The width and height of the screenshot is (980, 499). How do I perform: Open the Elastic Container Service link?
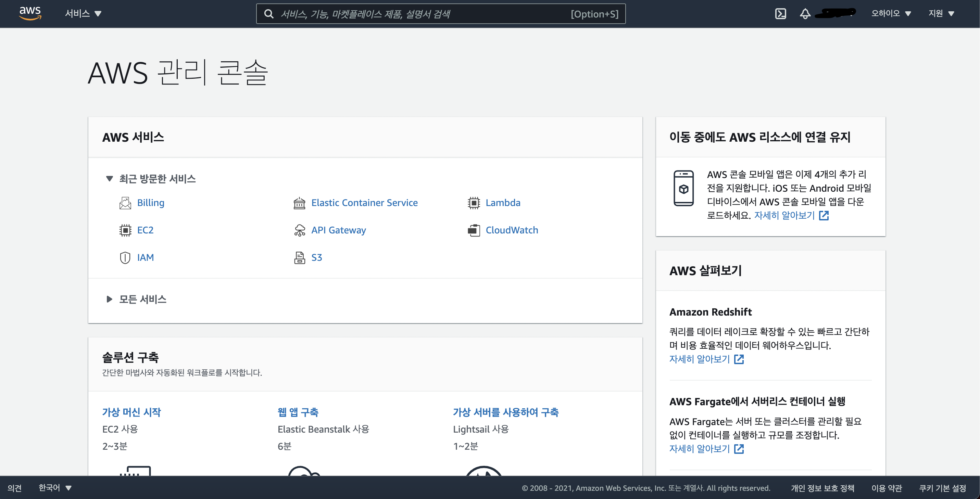pyautogui.click(x=364, y=203)
